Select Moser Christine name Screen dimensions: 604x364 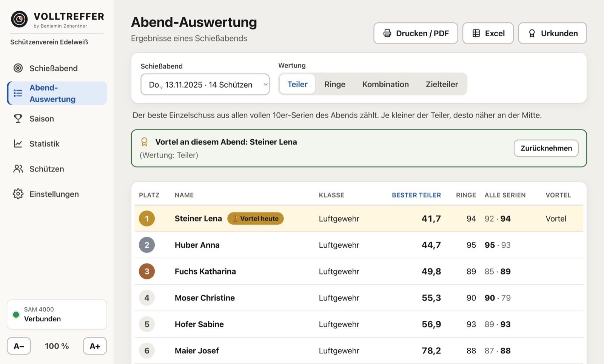click(x=205, y=298)
